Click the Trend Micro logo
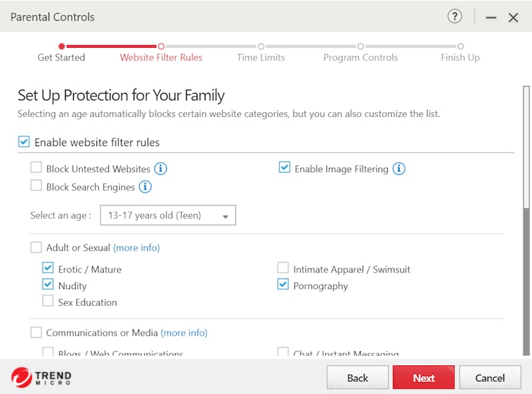This screenshot has height=394, width=532. tap(41, 377)
